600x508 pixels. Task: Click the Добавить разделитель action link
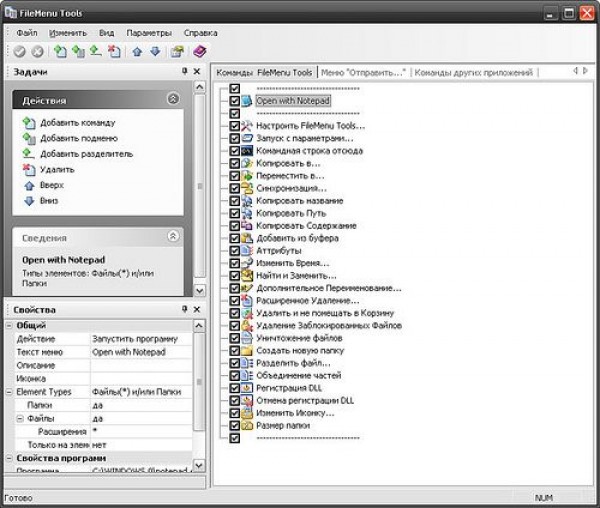[86, 154]
